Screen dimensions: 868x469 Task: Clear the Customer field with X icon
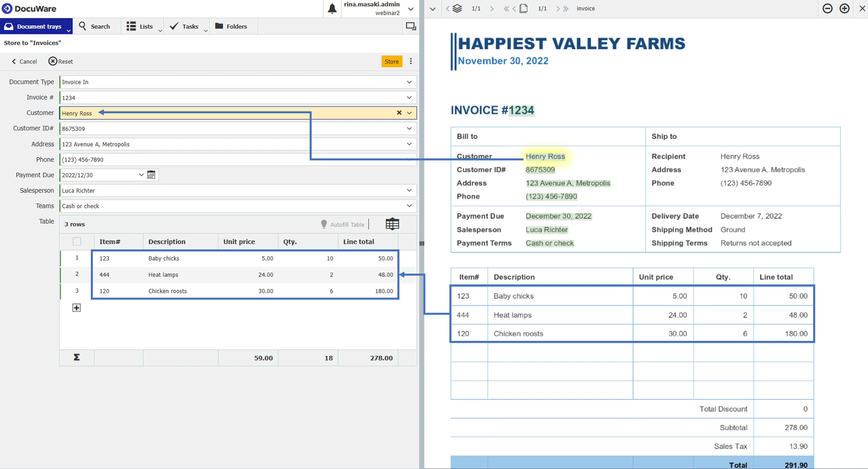(x=399, y=113)
